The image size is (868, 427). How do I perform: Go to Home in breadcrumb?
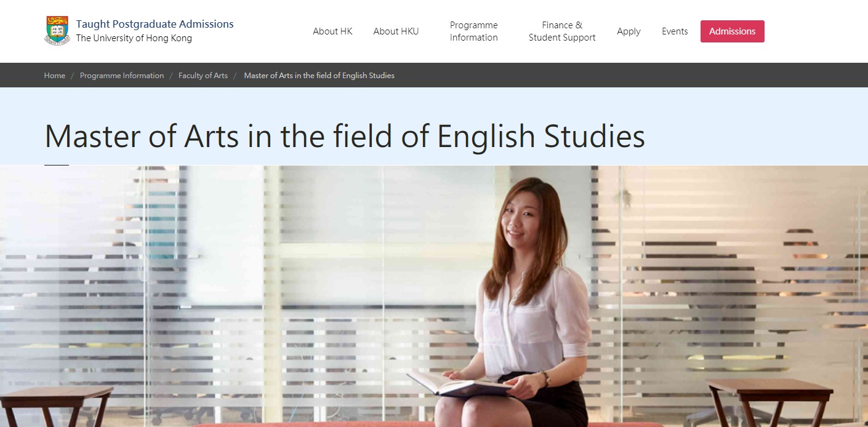(x=55, y=76)
